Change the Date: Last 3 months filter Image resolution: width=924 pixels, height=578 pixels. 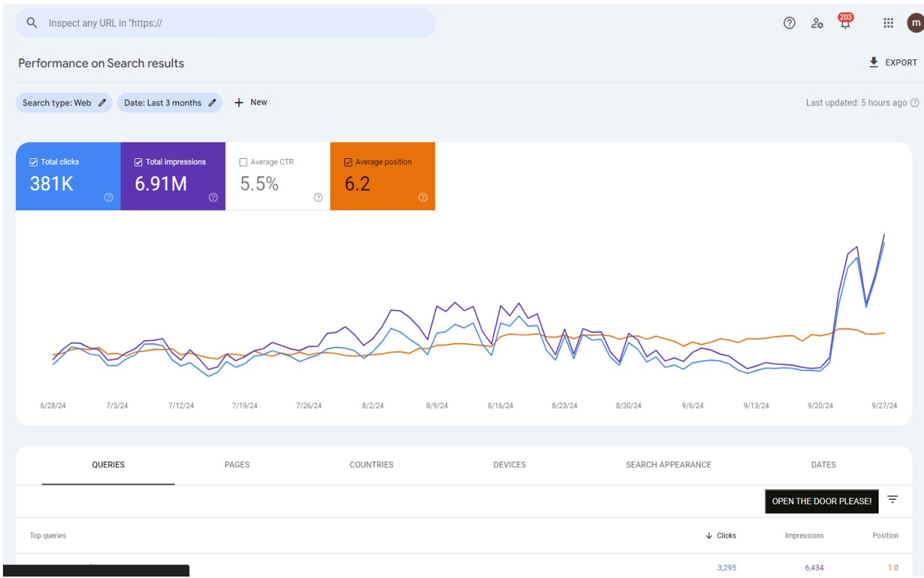[170, 103]
